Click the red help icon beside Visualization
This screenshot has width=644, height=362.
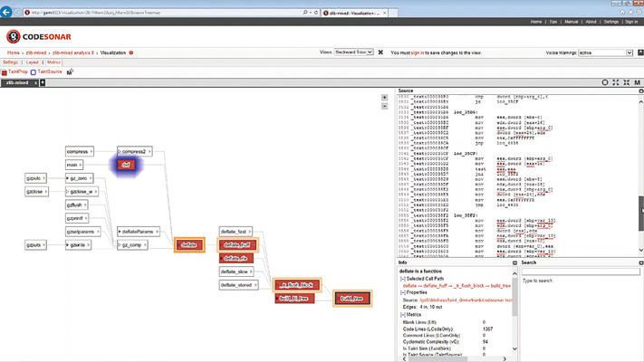pos(131,52)
